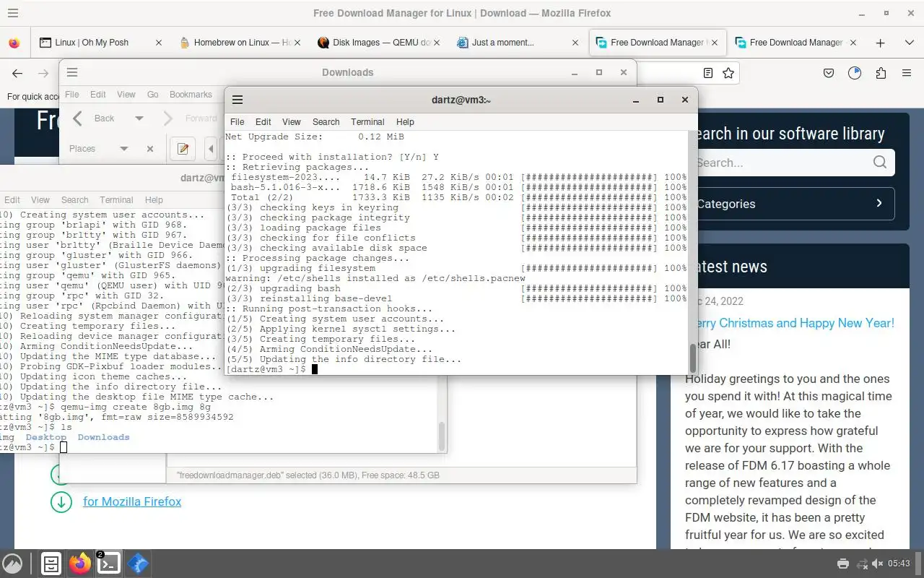Close the Homebrew on Linux tab
924x578 pixels.
click(297, 43)
